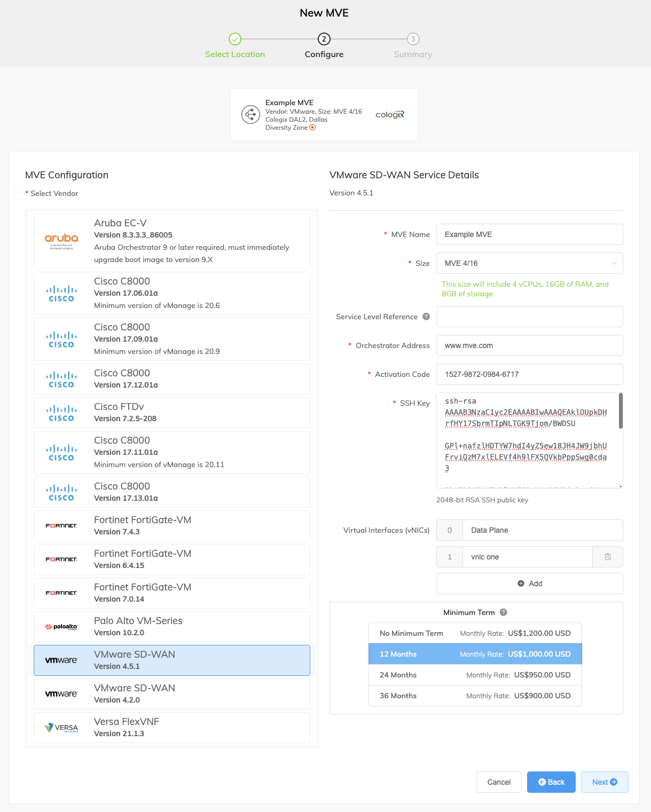This screenshot has height=812, width=651.
Task: Click Cisco logo for C8000 Version 17.11.01a
Action: [61, 453]
